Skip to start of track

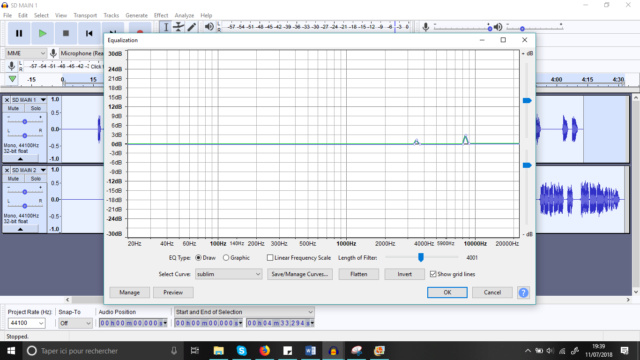pos(89,33)
